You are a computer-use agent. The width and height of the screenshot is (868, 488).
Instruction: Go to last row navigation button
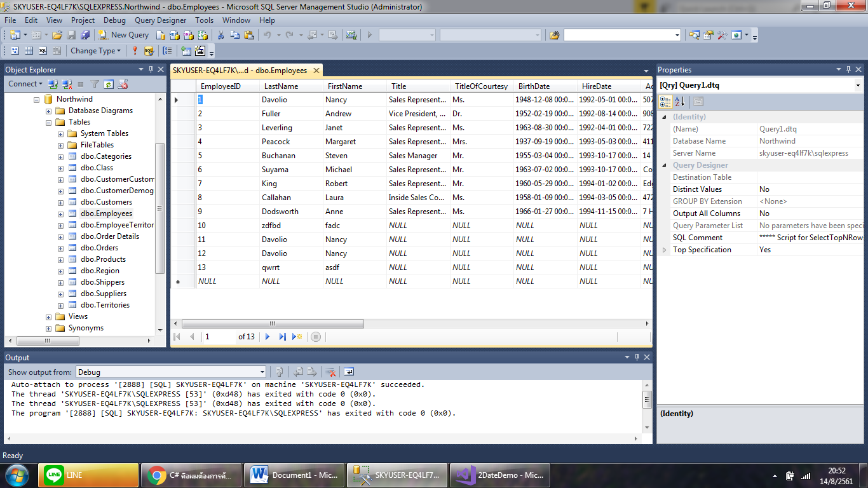(282, 337)
